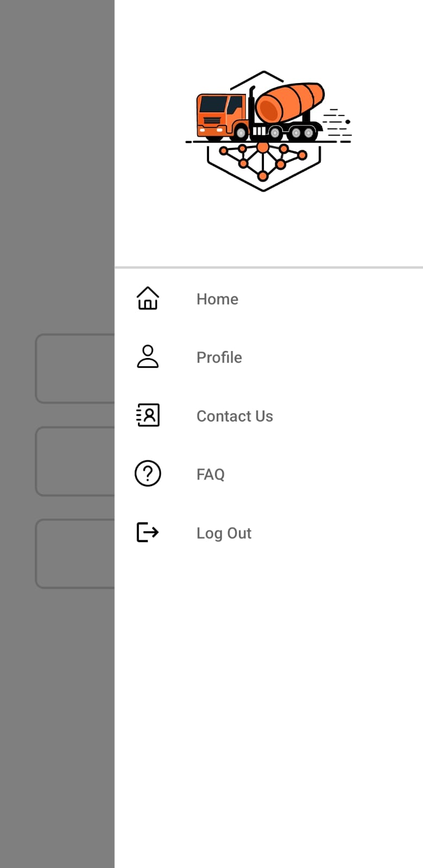Click the orange mixer drum in the logo

pyautogui.click(x=289, y=103)
